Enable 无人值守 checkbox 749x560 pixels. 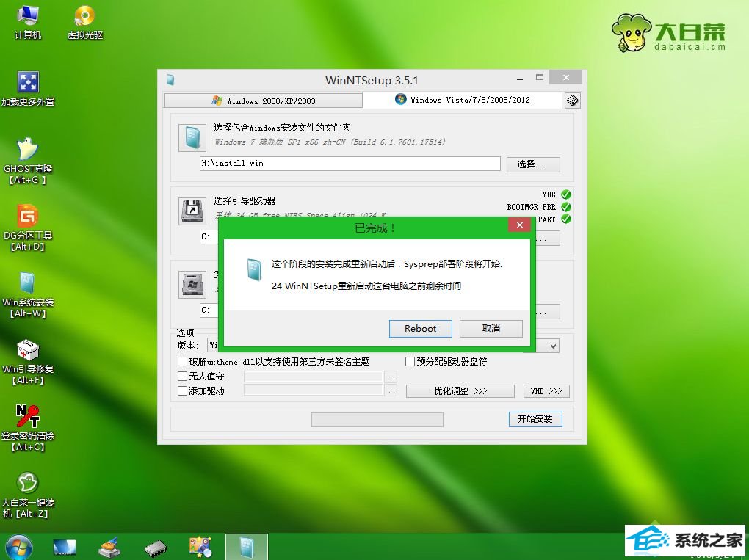pos(182,377)
